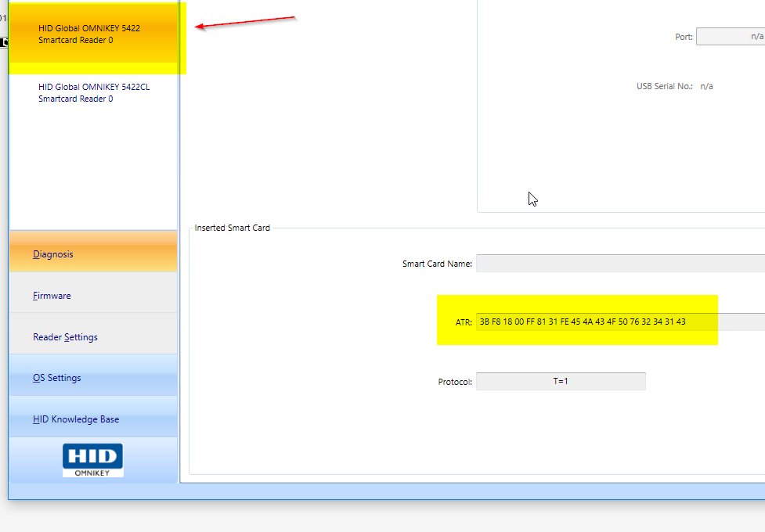
Task: Click the Port label
Action: point(684,37)
